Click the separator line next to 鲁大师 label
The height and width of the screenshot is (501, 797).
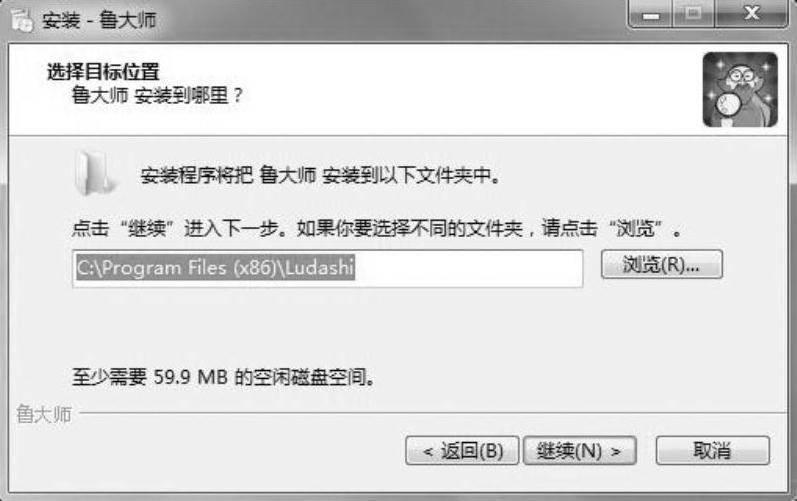click(433, 413)
